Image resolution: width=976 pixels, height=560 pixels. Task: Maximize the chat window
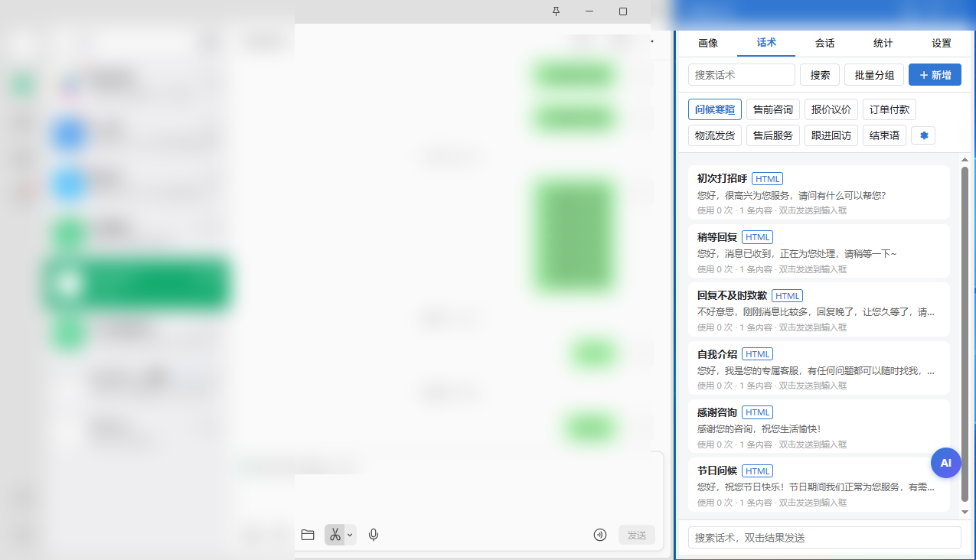[623, 11]
